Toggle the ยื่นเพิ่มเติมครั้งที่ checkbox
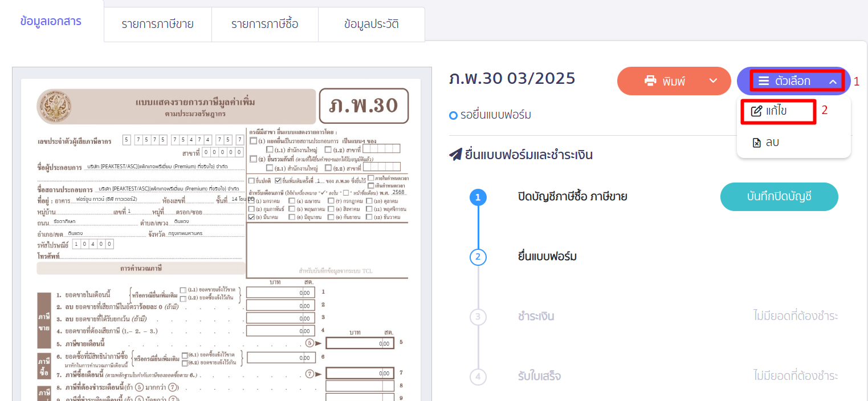This screenshot has height=401, width=868. pos(278,181)
